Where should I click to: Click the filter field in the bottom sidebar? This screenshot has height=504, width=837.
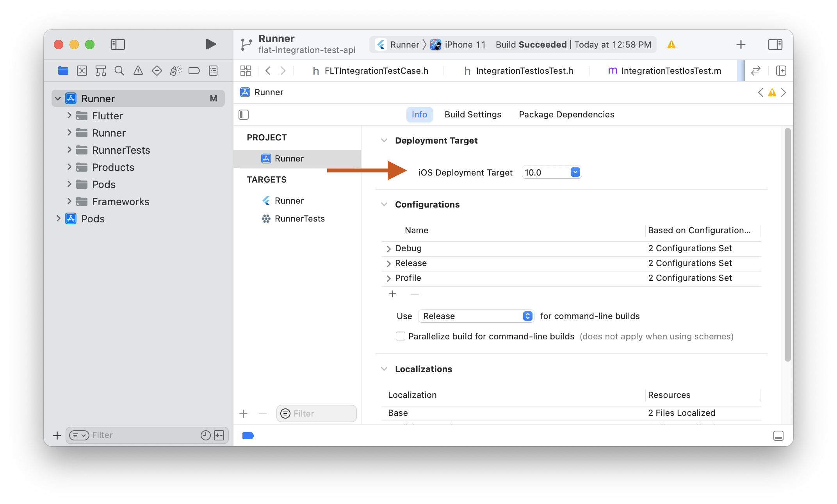coord(148,435)
